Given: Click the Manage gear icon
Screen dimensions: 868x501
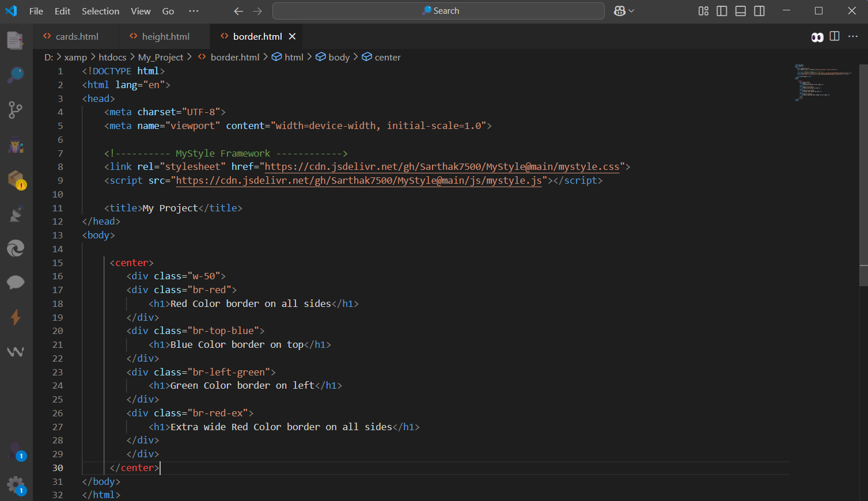Looking at the screenshot, I should click(16, 485).
